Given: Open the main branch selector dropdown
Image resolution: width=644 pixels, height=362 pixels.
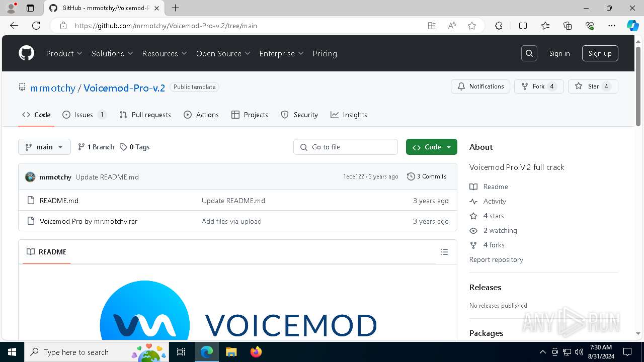Looking at the screenshot, I should [44, 147].
